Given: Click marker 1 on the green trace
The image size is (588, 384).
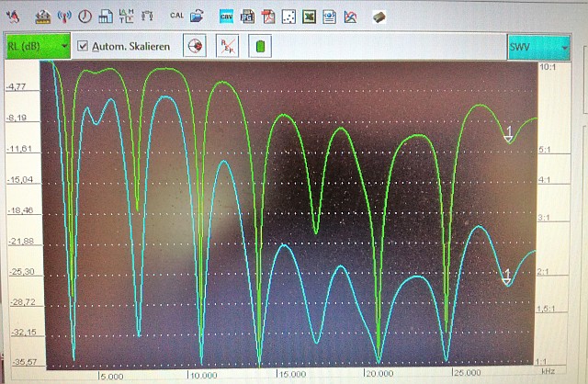Looking at the screenshot, I should (508, 133).
